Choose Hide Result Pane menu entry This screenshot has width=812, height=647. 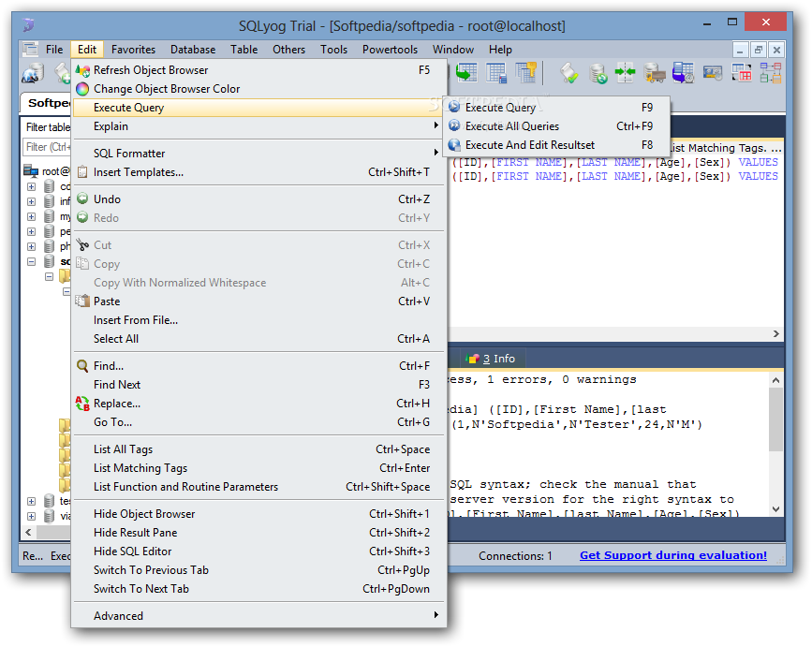[x=258, y=533]
